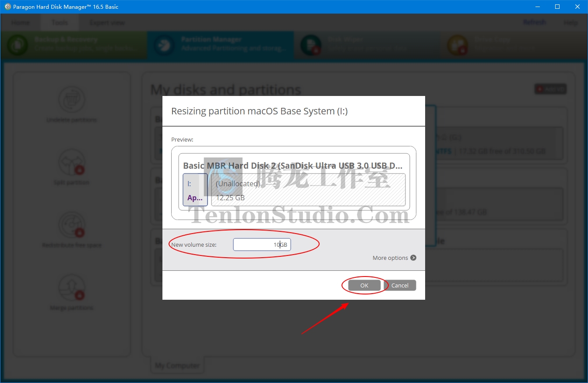Select the Unallocated 12.25 GB block
Viewport: 588px width, 383px height.
(308, 190)
